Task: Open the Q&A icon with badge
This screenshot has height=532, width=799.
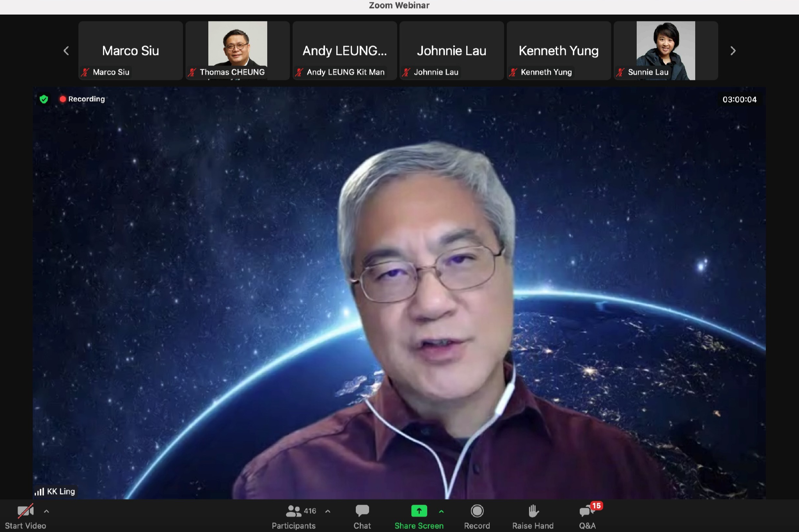Action: 586,511
